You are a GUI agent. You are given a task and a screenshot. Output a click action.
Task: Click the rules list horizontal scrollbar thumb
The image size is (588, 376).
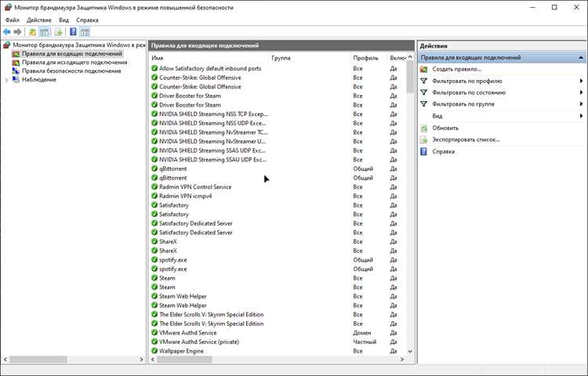(184, 360)
